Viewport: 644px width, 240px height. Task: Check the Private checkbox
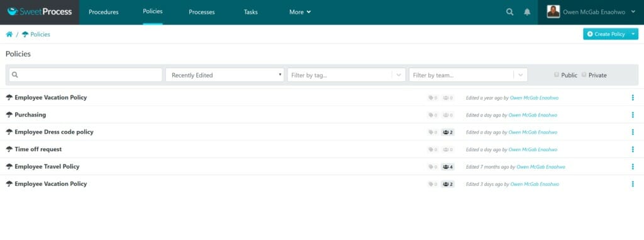click(584, 75)
